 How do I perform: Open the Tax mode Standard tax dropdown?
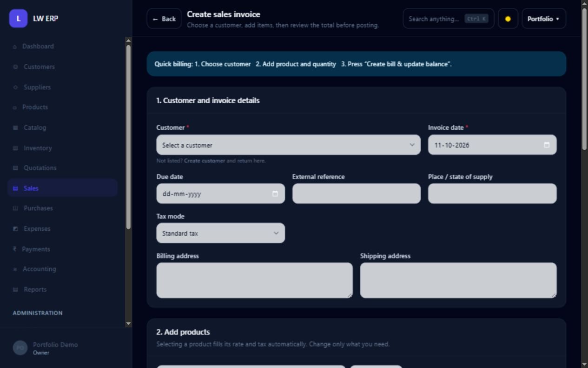click(221, 233)
